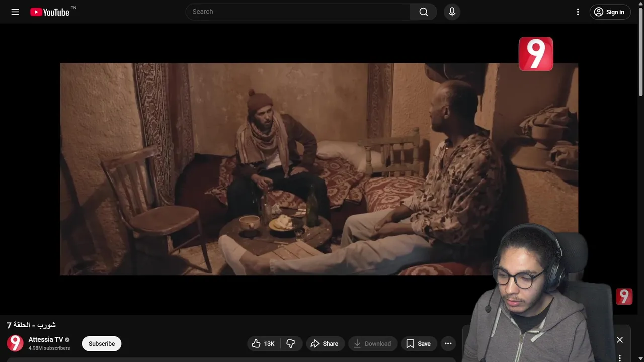The image size is (644, 362).
Task: Subscribe to Attessia TV
Action: click(x=102, y=344)
